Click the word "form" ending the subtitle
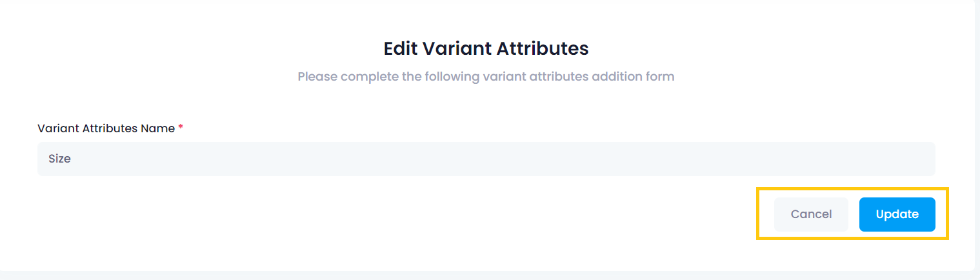 point(660,77)
